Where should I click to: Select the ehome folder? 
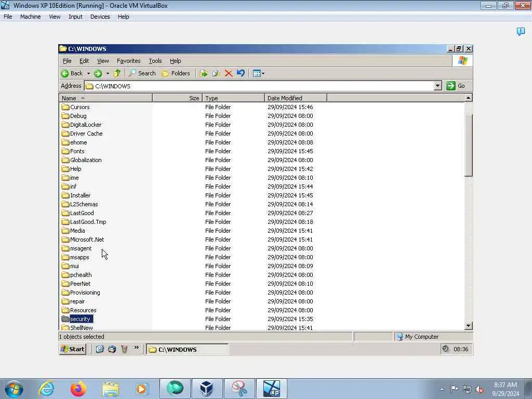[x=74, y=142]
